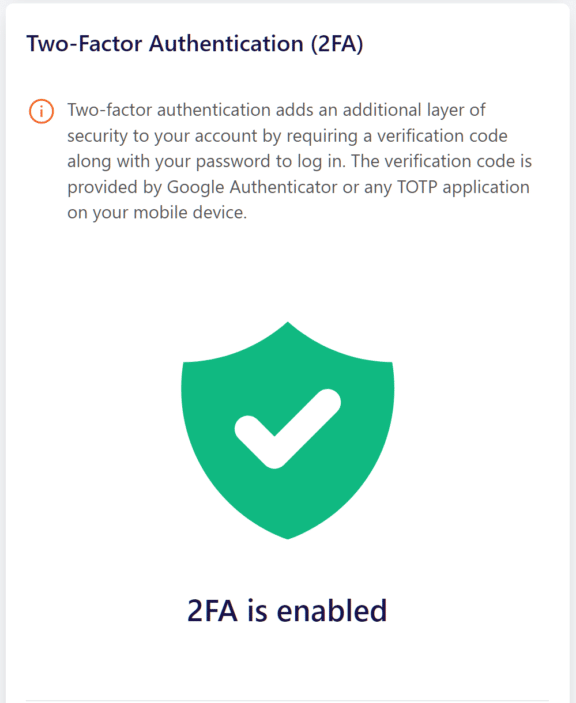Click the green shield icon
The height and width of the screenshot is (703, 576).
(x=288, y=430)
